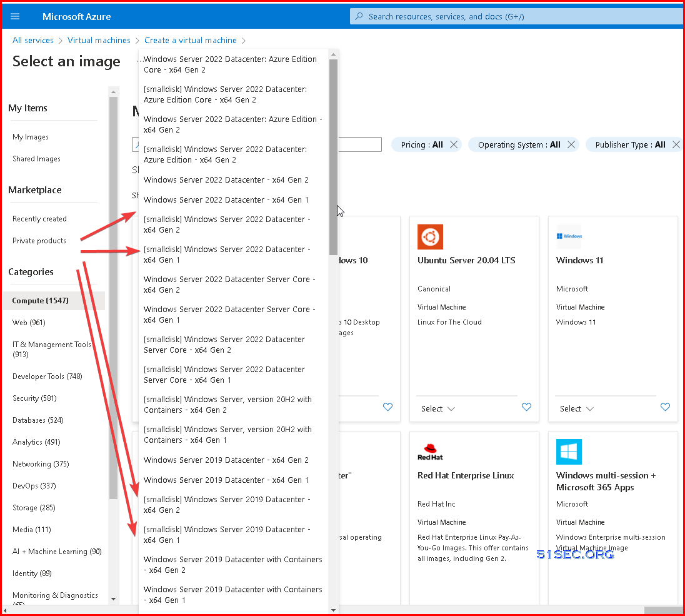Click the magnifier icon in the search bar
This screenshot has height=616, width=685.
click(x=359, y=16)
